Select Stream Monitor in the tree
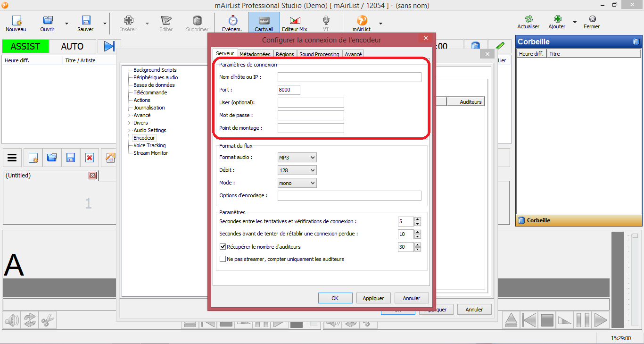Image resolution: width=644 pixels, height=344 pixels. [150, 153]
